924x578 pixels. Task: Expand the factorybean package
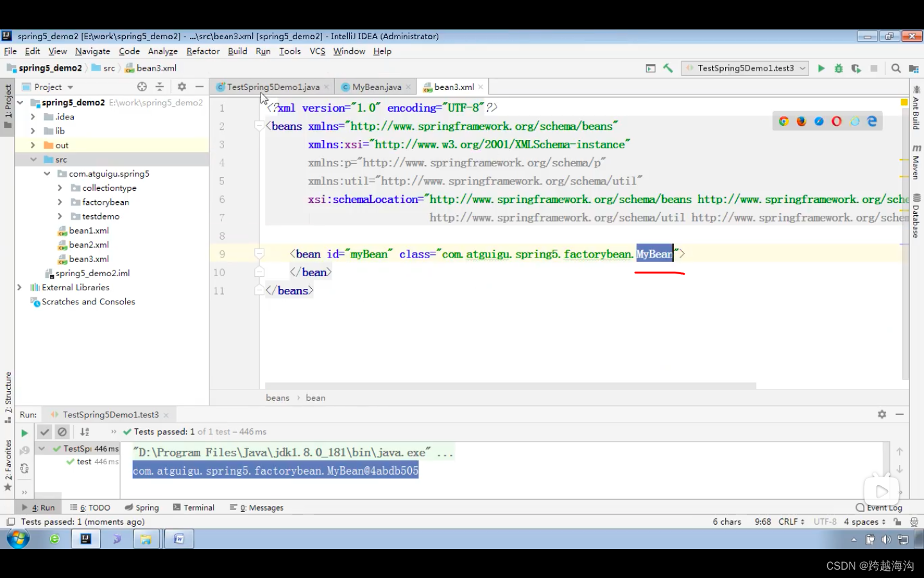60,202
